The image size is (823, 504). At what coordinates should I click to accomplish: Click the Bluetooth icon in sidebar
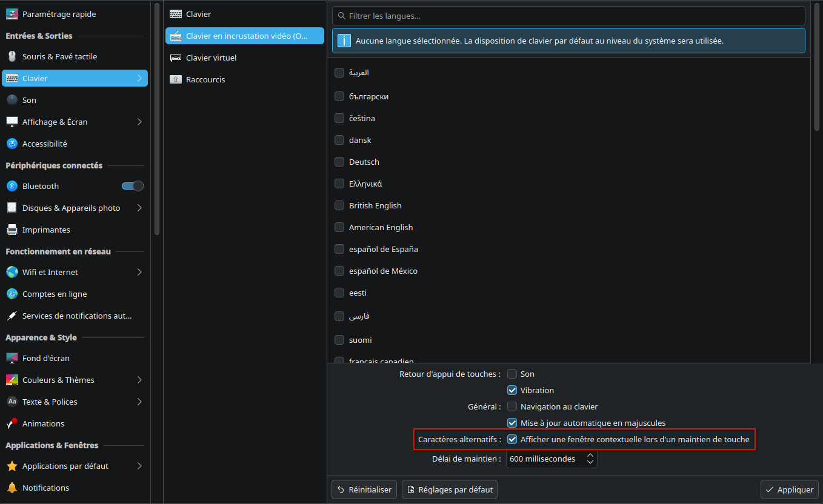12,186
